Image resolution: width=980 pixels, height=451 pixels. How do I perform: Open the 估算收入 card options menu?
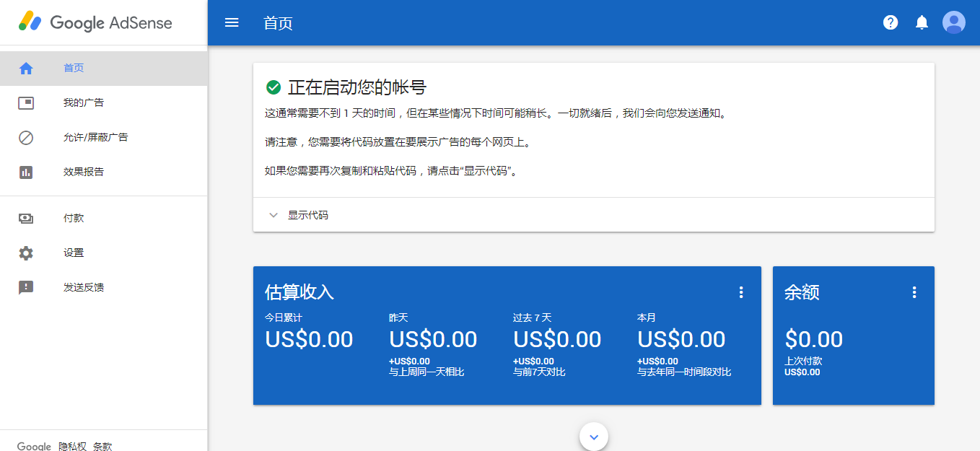[740, 292]
